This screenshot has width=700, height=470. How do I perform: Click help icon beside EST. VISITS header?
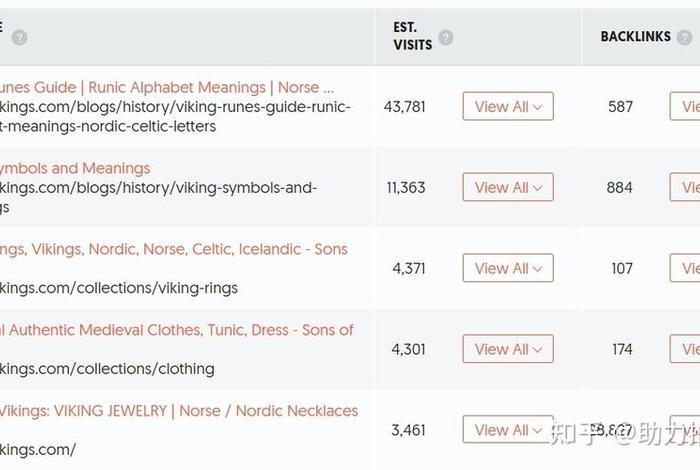(x=446, y=37)
